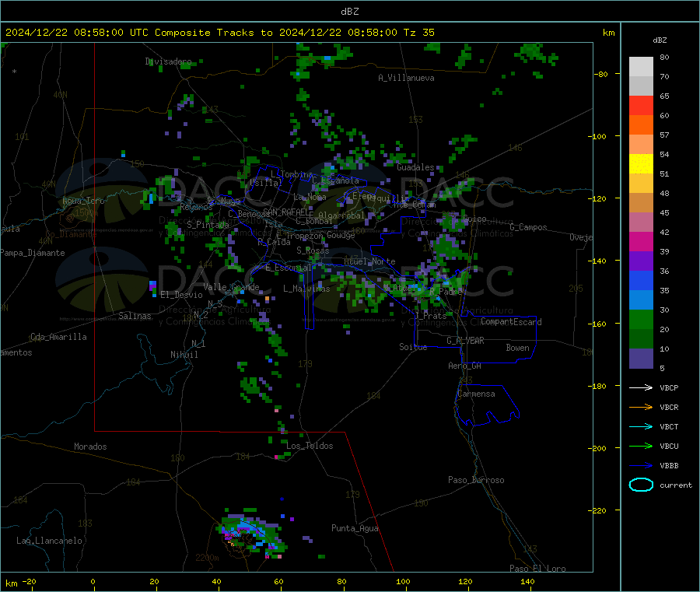Image resolution: width=700 pixels, height=592 pixels.
Task: Click the 'Valle_Grande' map label
Action: (231, 286)
